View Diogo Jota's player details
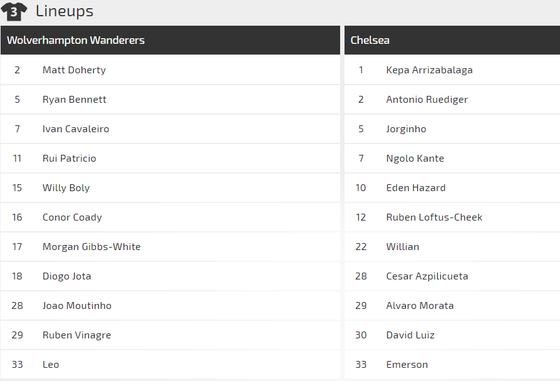The height and width of the screenshot is (381, 560). [67, 276]
